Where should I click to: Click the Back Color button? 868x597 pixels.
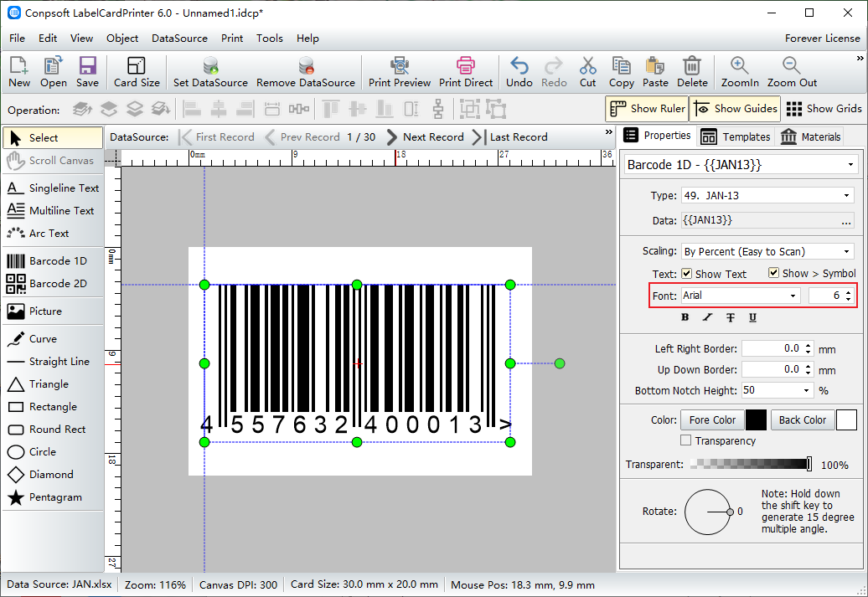point(802,420)
